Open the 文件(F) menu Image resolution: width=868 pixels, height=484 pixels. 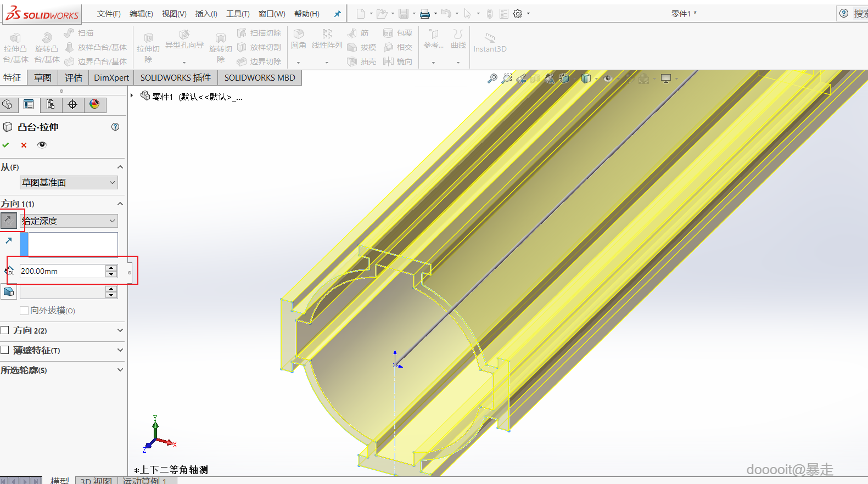[x=109, y=14]
